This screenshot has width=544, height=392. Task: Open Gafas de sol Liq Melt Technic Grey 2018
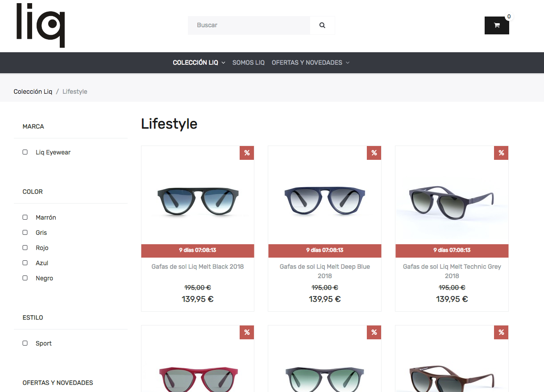452,271
